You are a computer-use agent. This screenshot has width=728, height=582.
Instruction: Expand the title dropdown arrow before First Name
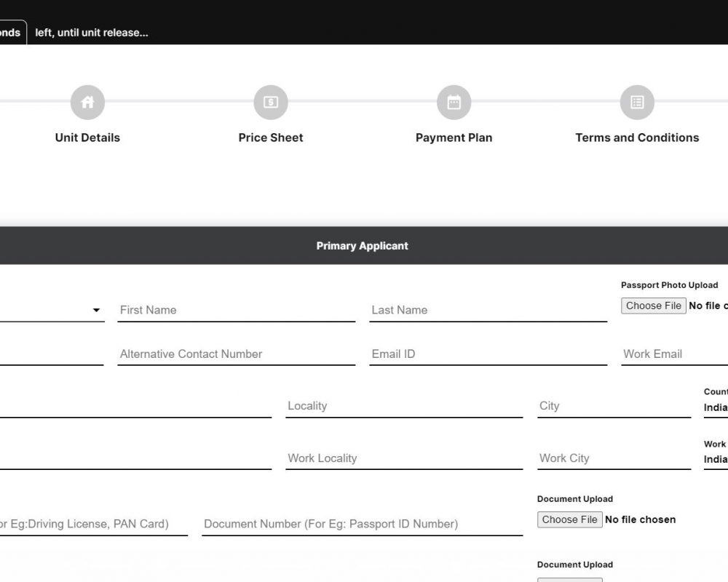coord(96,310)
